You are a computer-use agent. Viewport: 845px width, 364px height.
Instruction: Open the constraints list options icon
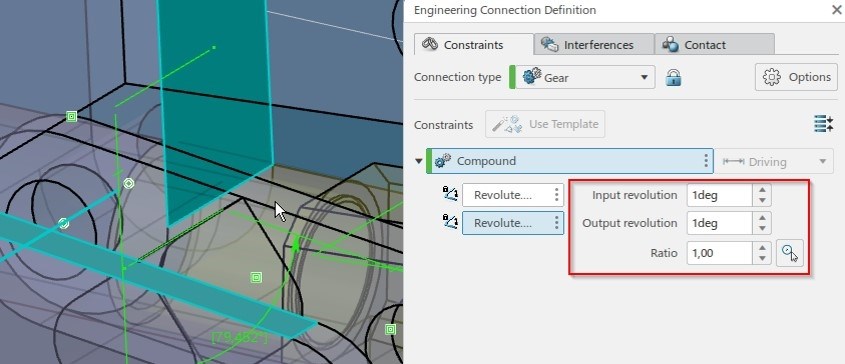(x=823, y=124)
